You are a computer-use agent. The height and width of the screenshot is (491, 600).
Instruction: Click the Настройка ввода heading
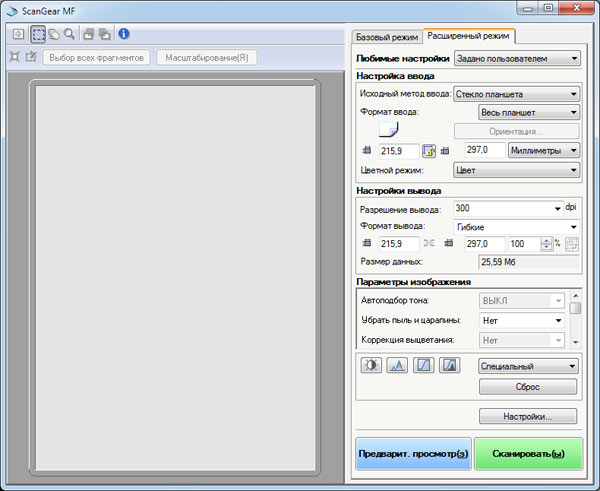tap(395, 76)
